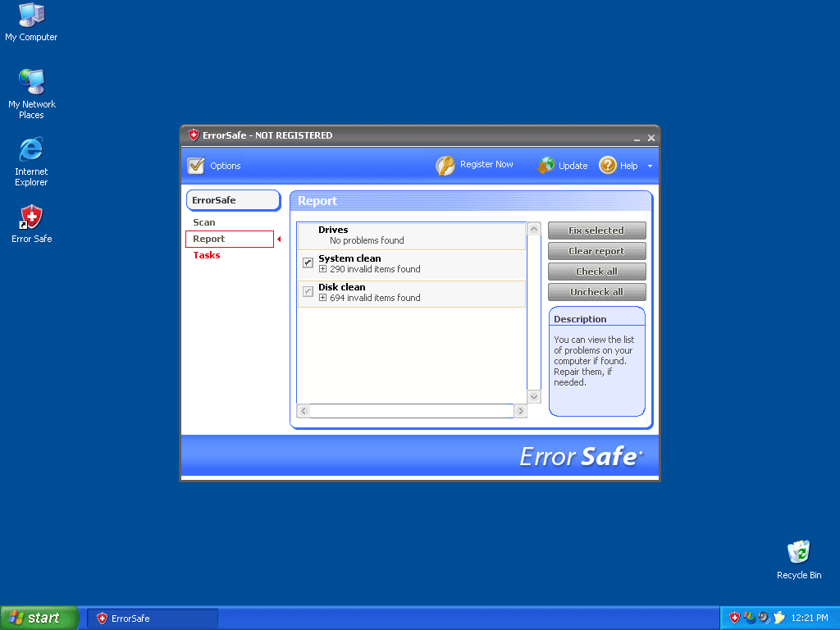This screenshot has height=630, width=840.
Task: Click the Update globe icon
Action: 546,166
